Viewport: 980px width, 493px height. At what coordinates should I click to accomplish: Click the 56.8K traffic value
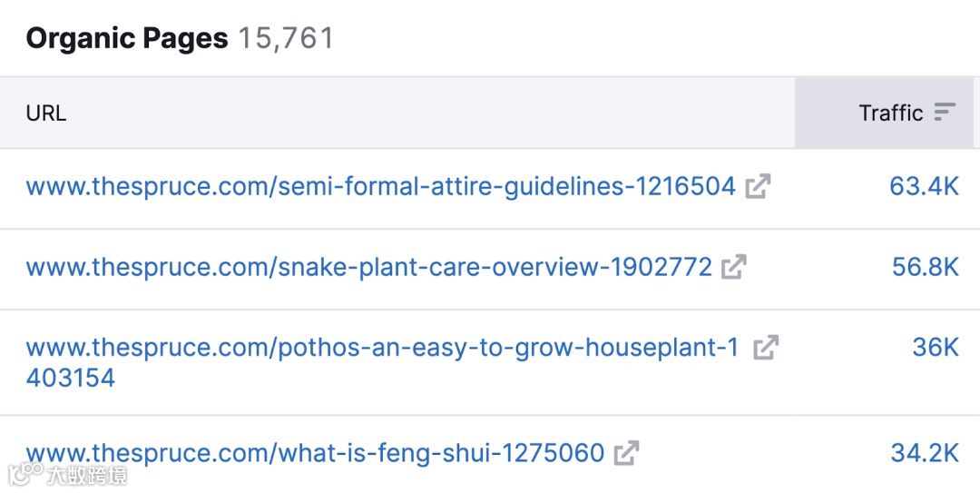(x=925, y=267)
